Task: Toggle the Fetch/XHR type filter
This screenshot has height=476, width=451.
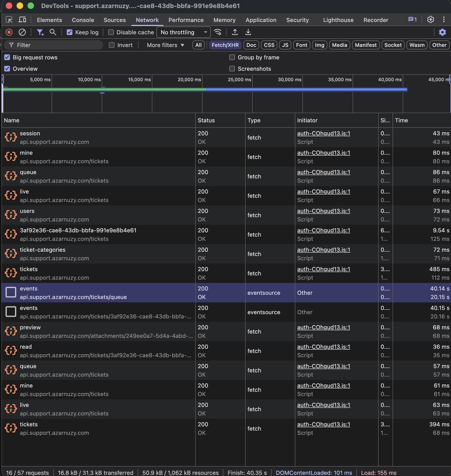Action: (x=225, y=45)
